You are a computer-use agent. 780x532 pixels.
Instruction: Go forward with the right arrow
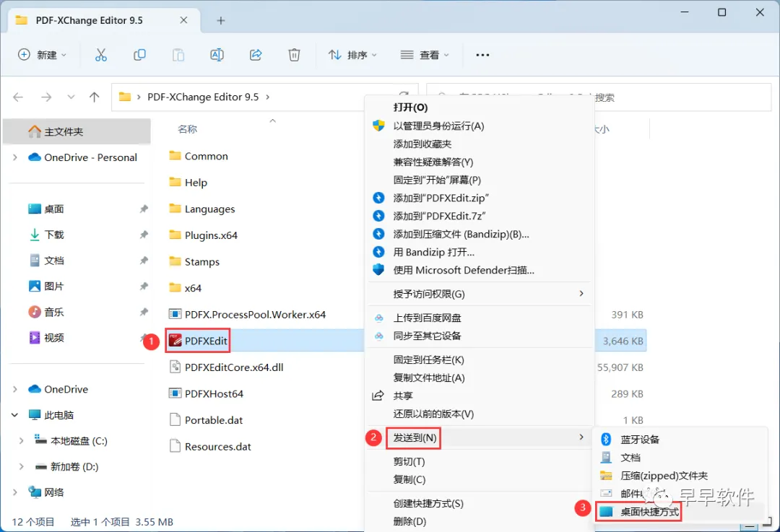(x=46, y=97)
